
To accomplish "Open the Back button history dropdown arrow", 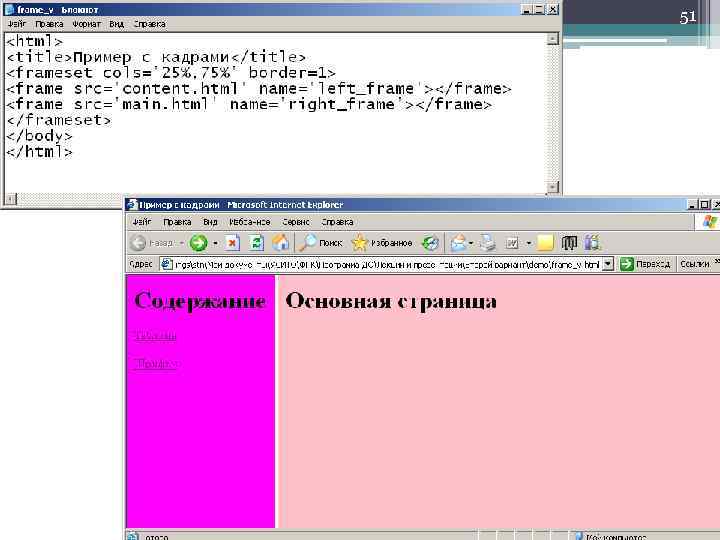I will point(182,243).
